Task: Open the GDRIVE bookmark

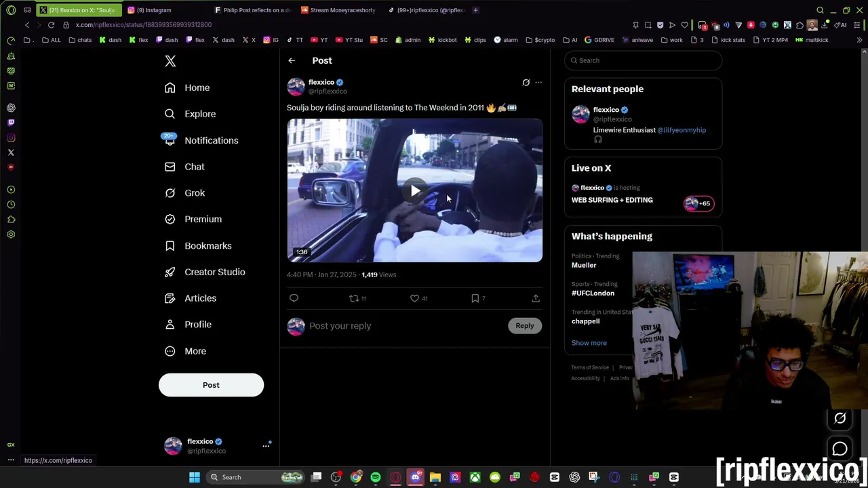Action: tap(599, 40)
